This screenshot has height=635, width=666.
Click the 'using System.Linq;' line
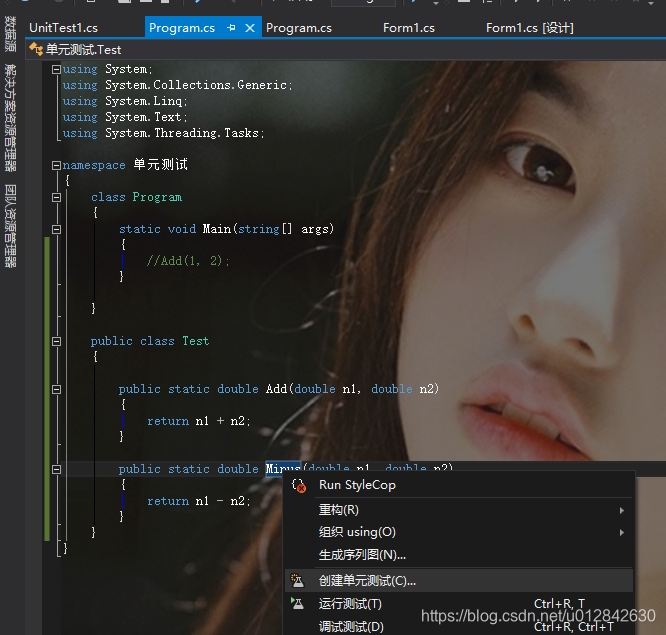click(x=125, y=101)
